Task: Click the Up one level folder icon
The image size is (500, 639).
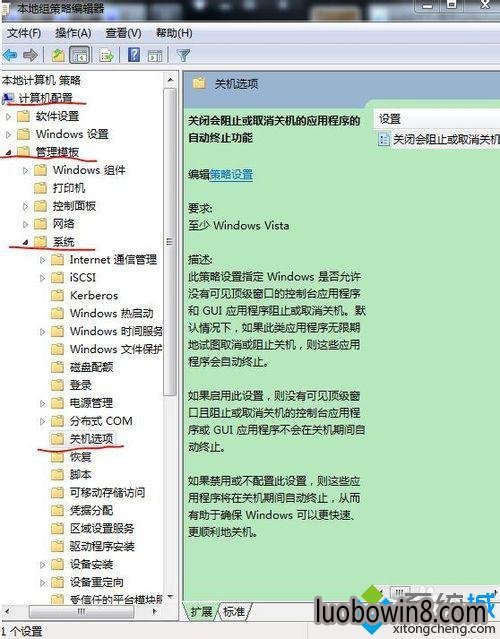Action: click(58, 55)
